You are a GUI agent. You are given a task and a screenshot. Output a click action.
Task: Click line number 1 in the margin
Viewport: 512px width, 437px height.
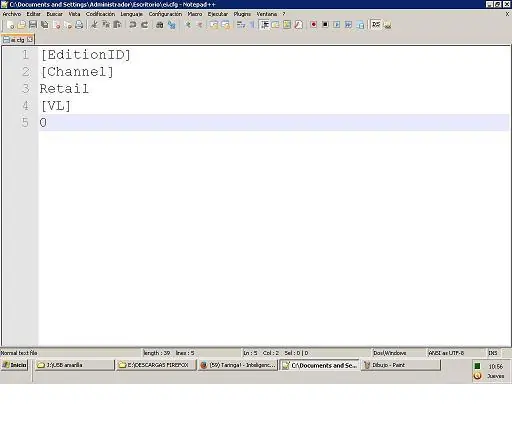click(25, 55)
